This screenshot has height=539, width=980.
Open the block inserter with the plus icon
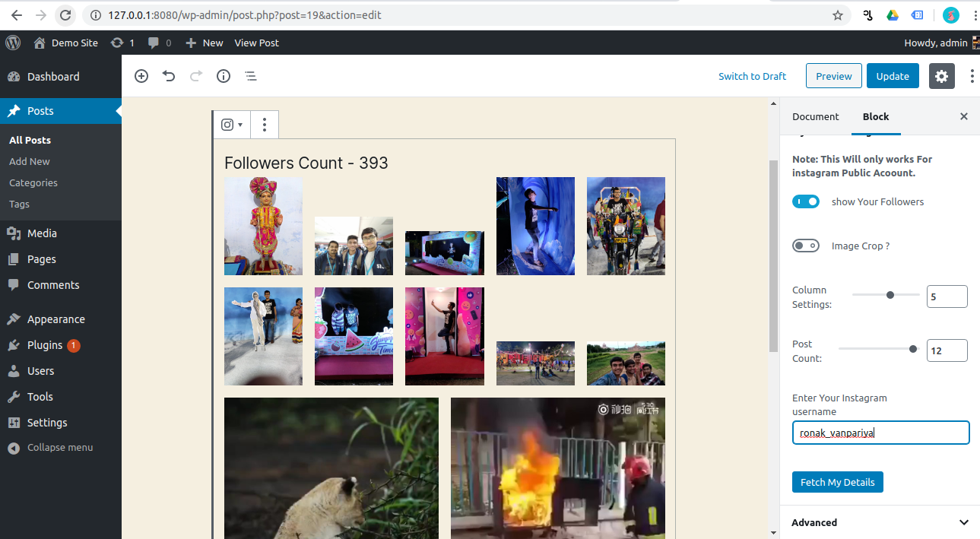tap(141, 76)
